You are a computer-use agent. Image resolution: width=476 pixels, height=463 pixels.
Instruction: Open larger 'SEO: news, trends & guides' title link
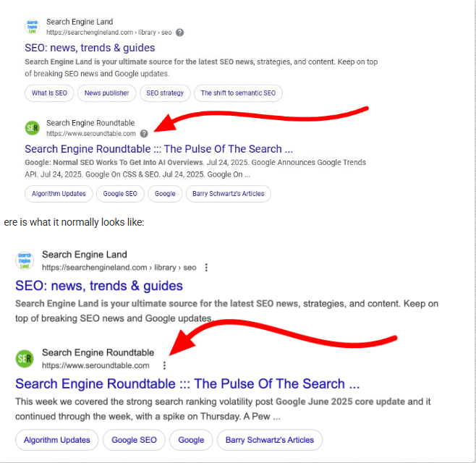(99, 286)
